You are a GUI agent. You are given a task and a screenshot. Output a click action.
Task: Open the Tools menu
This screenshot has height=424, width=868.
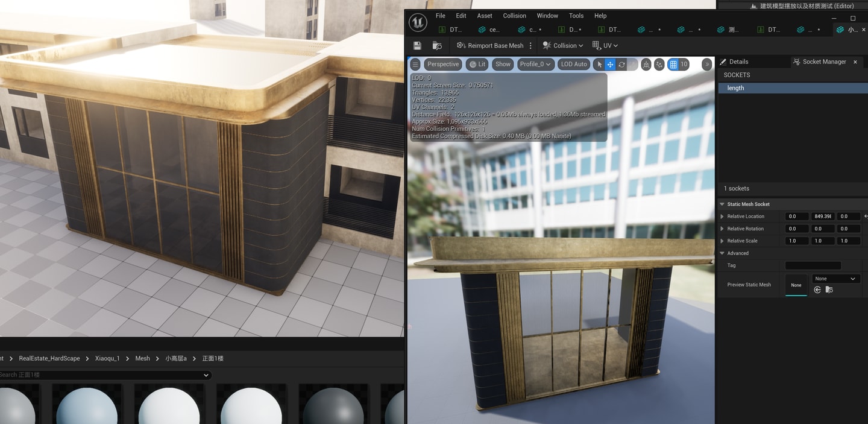pyautogui.click(x=576, y=16)
